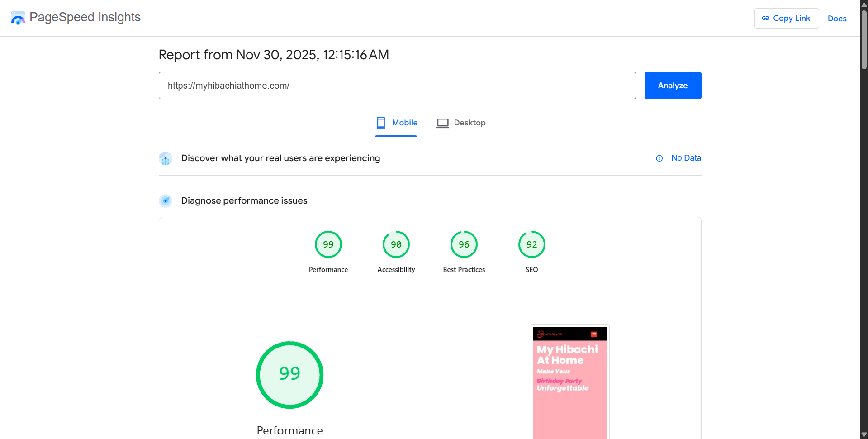Click the No Data info icon

(x=659, y=158)
